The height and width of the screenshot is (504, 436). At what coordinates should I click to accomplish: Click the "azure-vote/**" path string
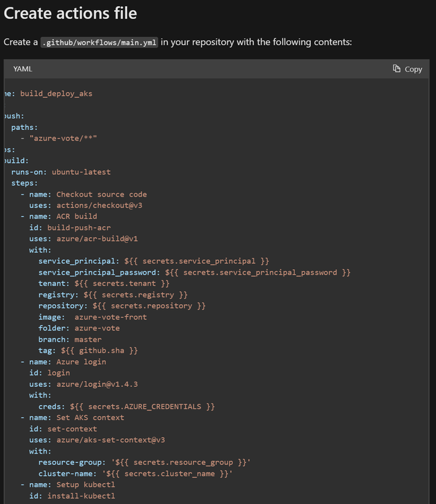pyautogui.click(x=63, y=138)
